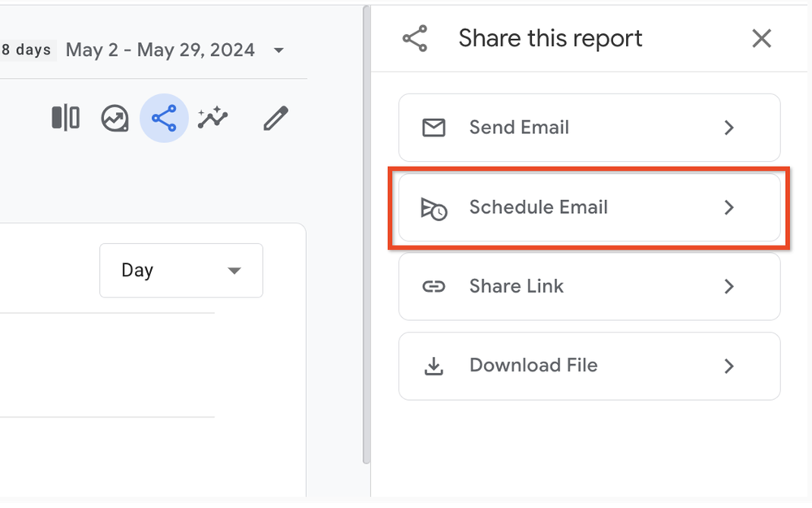This screenshot has width=812, height=508.
Task: Close the Share this report panel
Action: click(761, 37)
